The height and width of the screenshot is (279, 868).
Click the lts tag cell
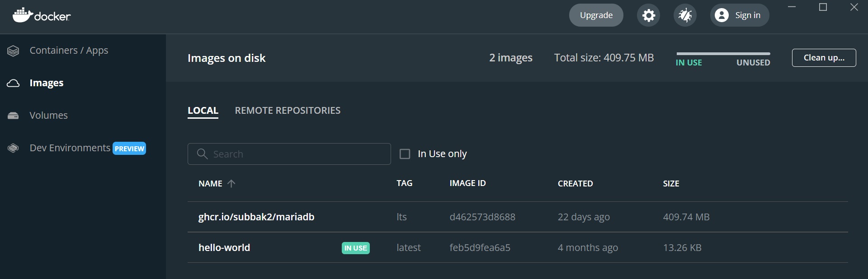[401, 217]
